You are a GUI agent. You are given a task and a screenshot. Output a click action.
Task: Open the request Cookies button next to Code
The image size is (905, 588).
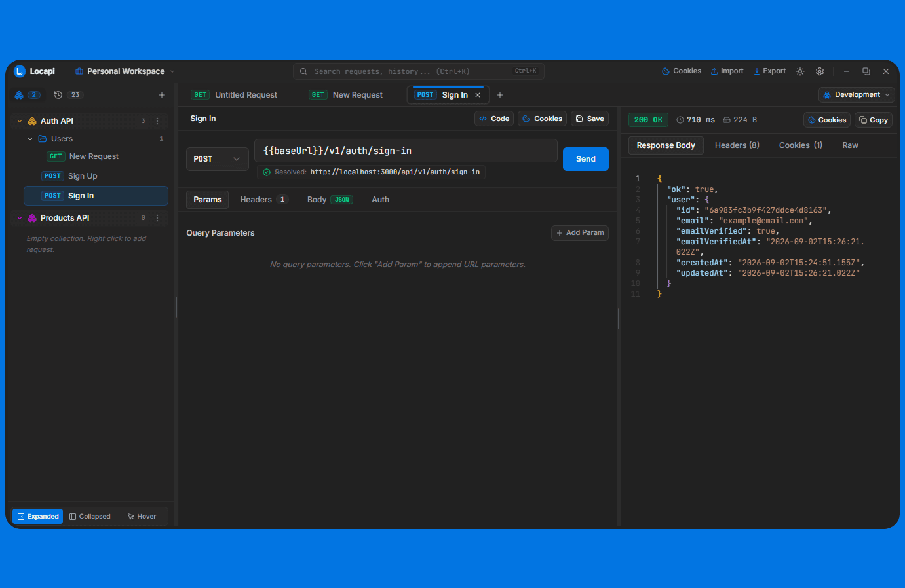[543, 119]
